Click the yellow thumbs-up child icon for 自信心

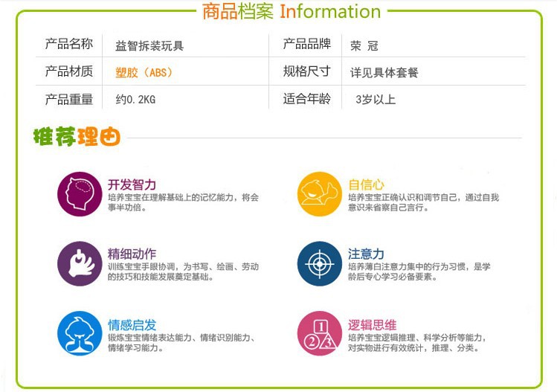[319, 194]
